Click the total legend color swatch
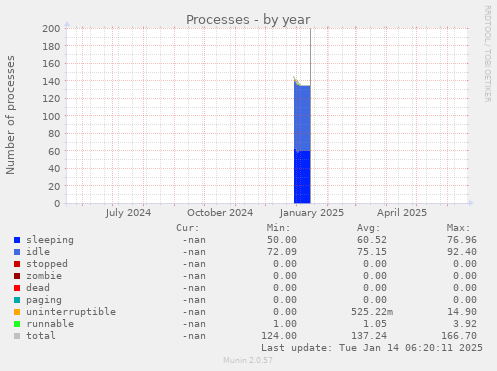The height and width of the screenshot is (371, 497). pos(17,336)
